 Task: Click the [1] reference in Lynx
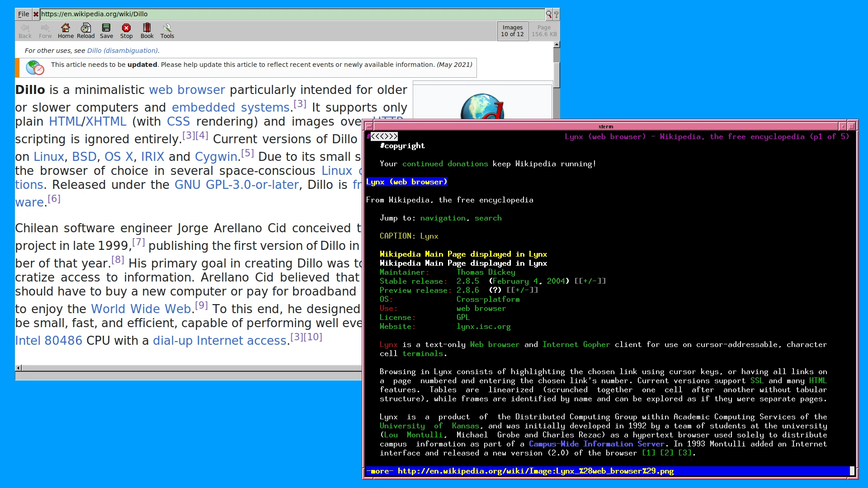pos(649,453)
